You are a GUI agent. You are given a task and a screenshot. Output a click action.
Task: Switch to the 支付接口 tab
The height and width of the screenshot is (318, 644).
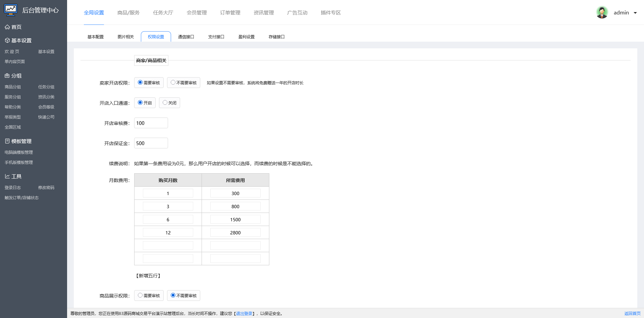click(216, 37)
